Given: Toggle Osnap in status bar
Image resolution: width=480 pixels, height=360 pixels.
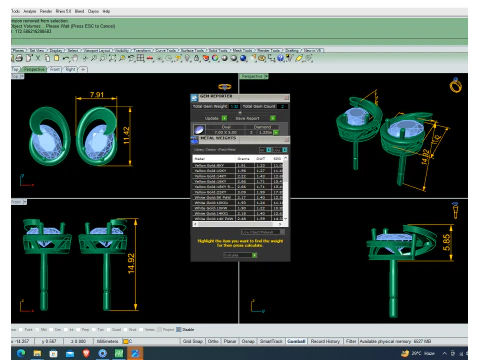Looking at the screenshot, I should (248, 341).
